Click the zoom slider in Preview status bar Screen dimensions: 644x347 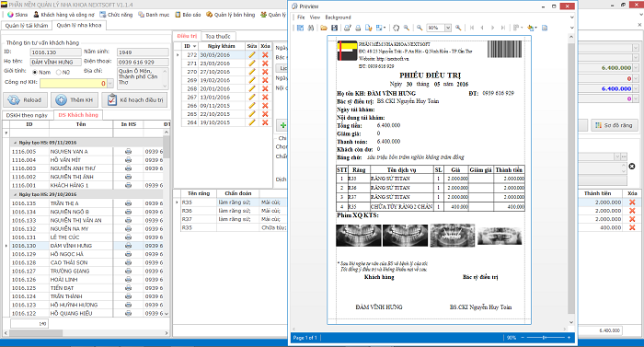pos(545,338)
